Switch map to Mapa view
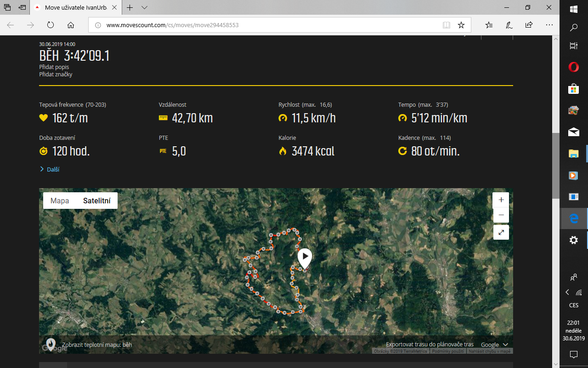 point(60,201)
